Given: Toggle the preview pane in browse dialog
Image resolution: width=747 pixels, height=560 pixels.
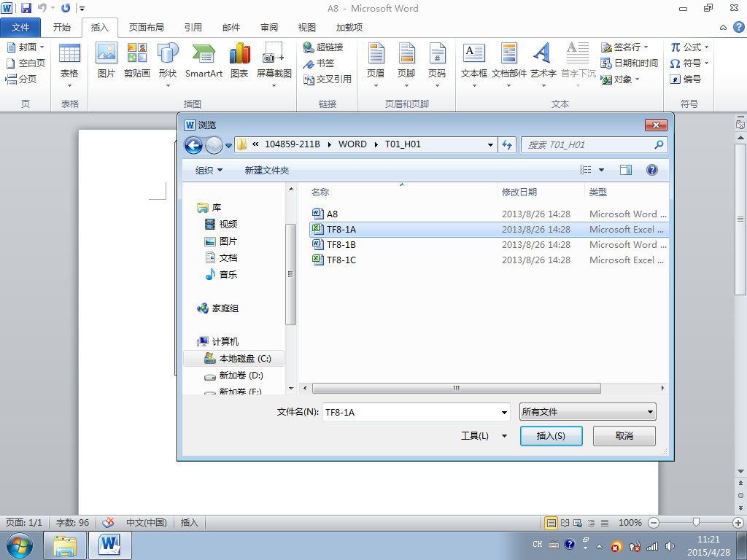Looking at the screenshot, I should (x=625, y=170).
